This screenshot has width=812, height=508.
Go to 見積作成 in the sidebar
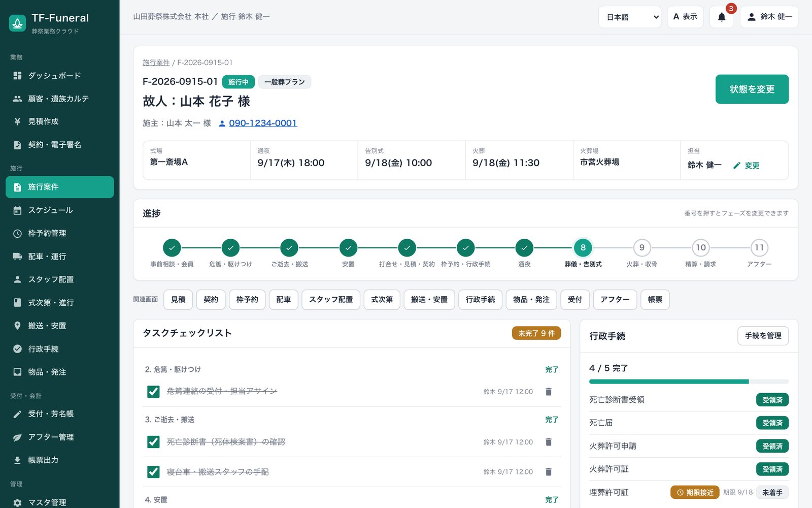60,121
